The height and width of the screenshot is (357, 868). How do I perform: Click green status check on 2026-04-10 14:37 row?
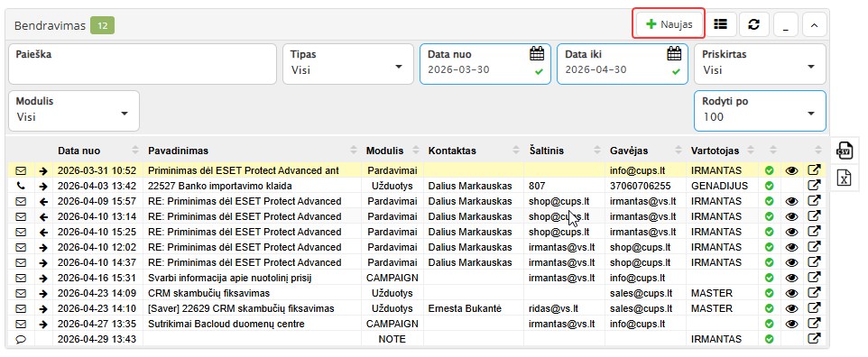[x=769, y=262]
